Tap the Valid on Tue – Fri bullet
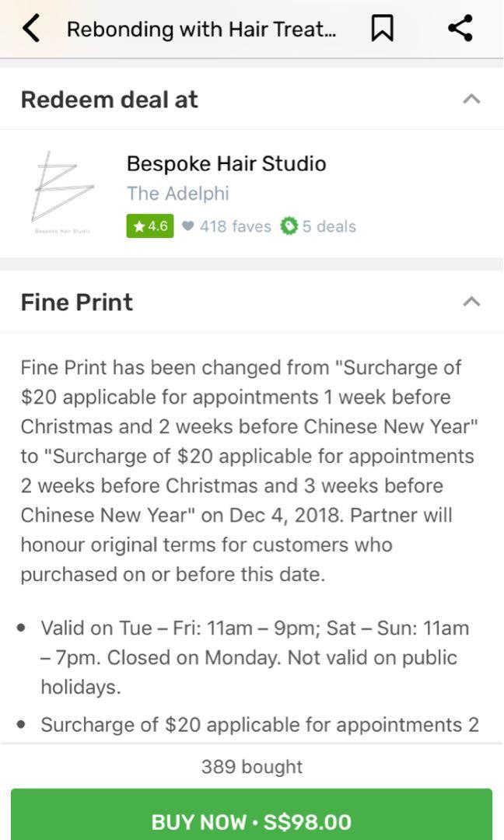 255,657
